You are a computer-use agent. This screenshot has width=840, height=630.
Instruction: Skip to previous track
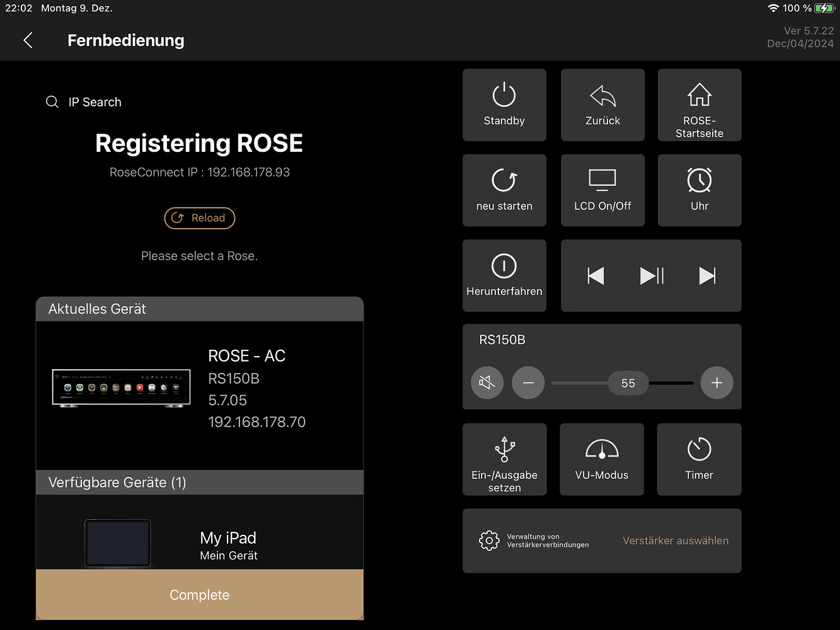point(595,275)
